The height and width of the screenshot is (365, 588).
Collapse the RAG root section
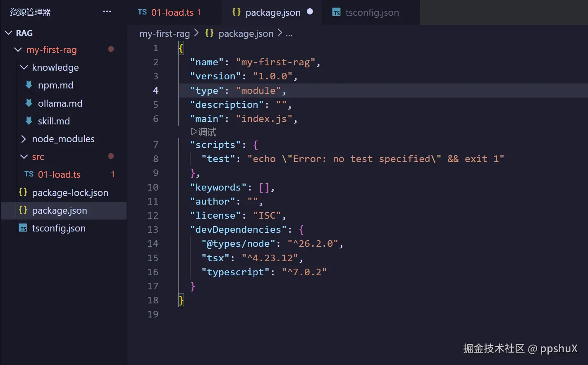coord(8,33)
